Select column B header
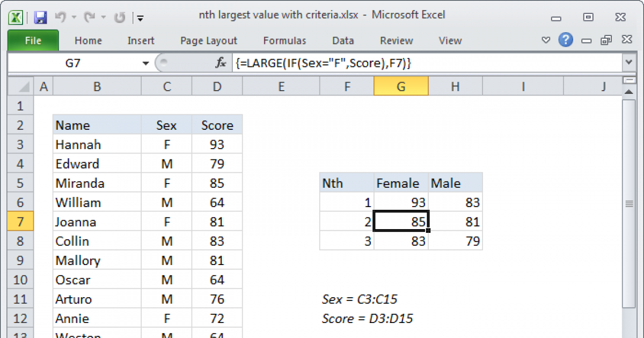This screenshot has width=644, height=338. 97,86
